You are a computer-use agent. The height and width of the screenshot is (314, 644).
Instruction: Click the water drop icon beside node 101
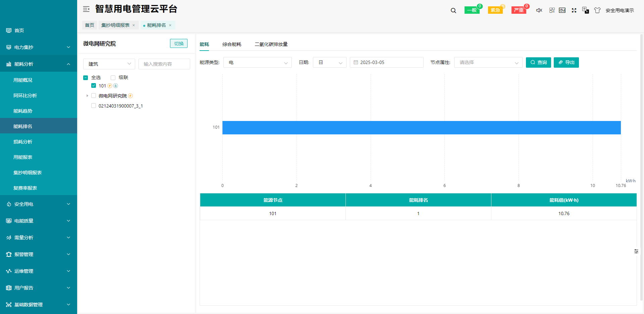pyautogui.click(x=116, y=86)
